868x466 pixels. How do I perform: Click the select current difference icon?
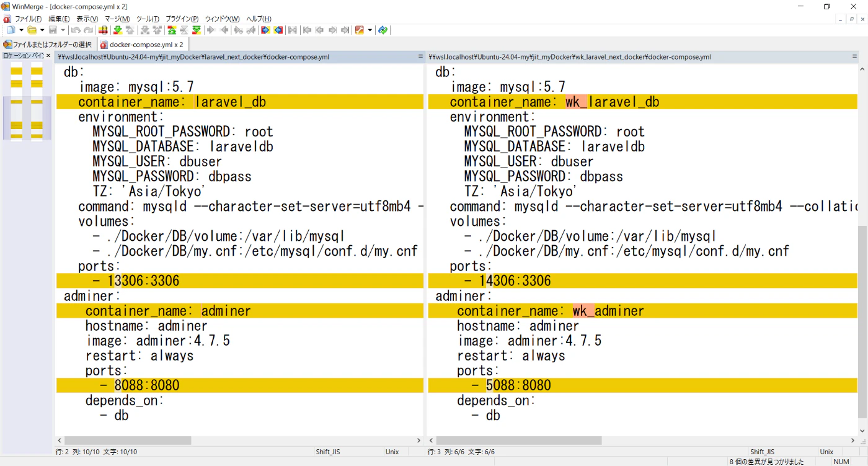(103, 30)
